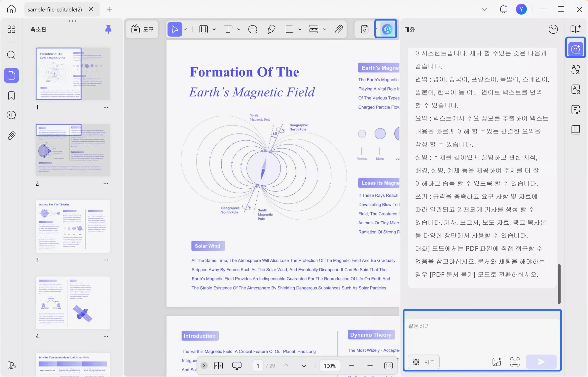Select page 3 thumbnail

click(73, 226)
